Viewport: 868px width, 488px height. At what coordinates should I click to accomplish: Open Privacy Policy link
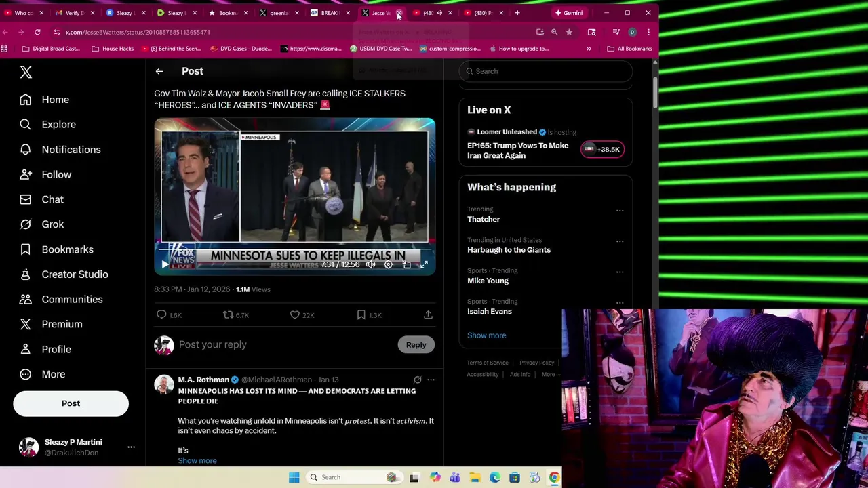point(536,363)
